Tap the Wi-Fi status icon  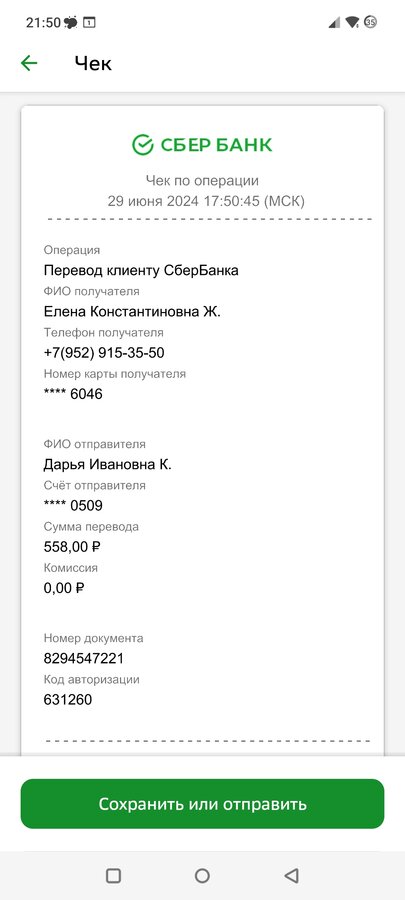(352, 23)
